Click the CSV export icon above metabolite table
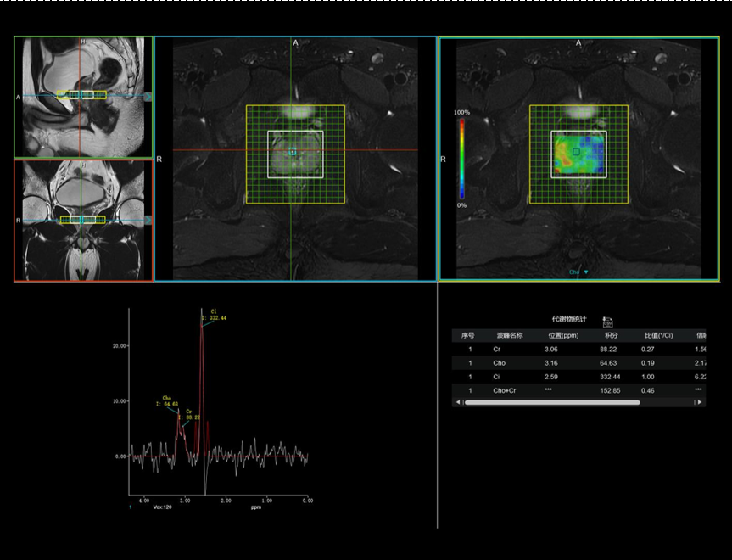The image size is (732, 560). coord(607,322)
